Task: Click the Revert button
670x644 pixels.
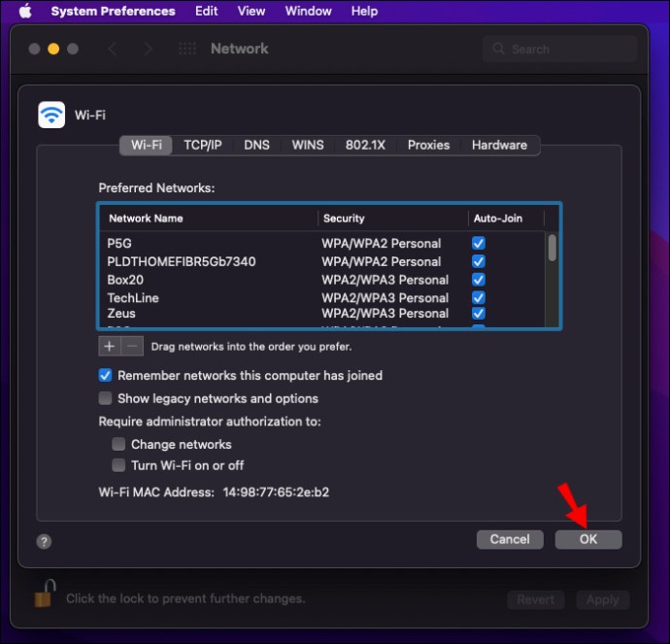Action: tap(536, 600)
